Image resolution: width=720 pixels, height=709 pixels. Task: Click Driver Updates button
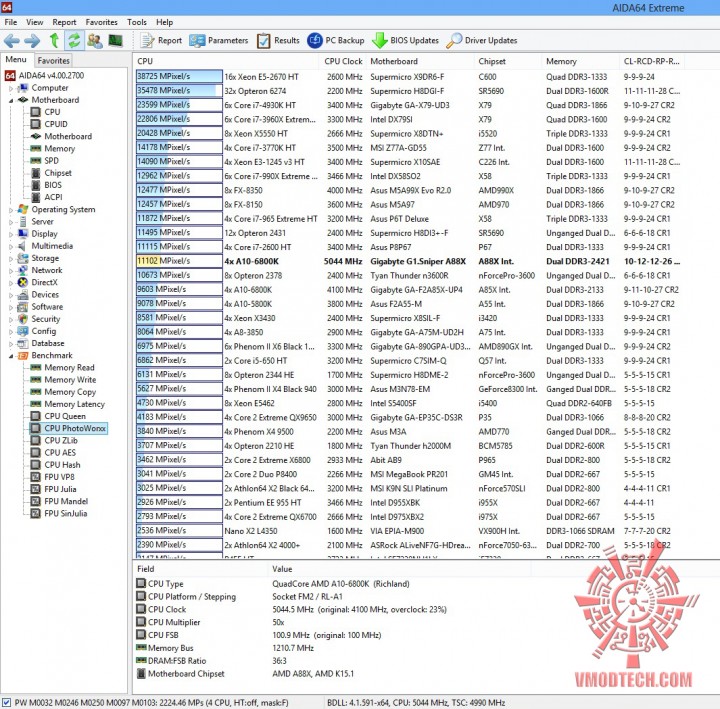(482, 41)
